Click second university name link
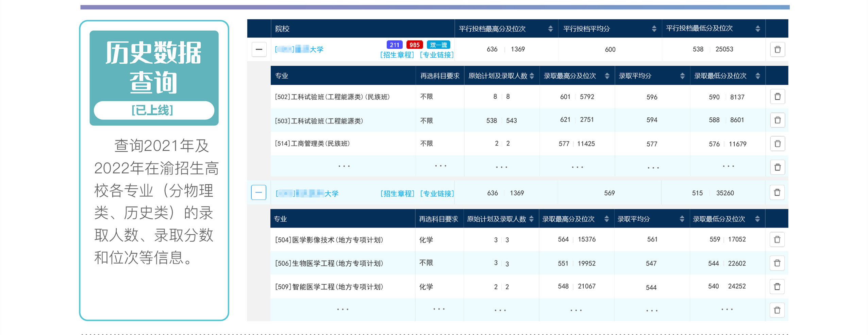This screenshot has width=868, height=335. pos(307,194)
